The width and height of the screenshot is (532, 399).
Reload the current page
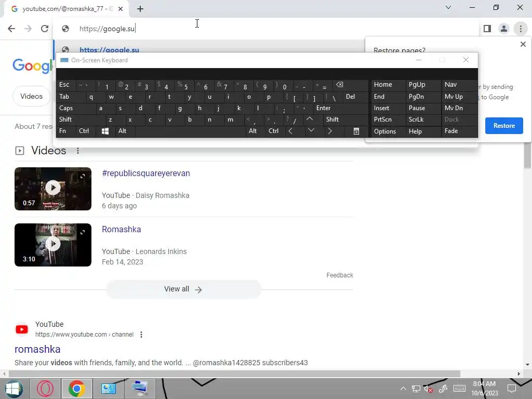click(x=45, y=29)
